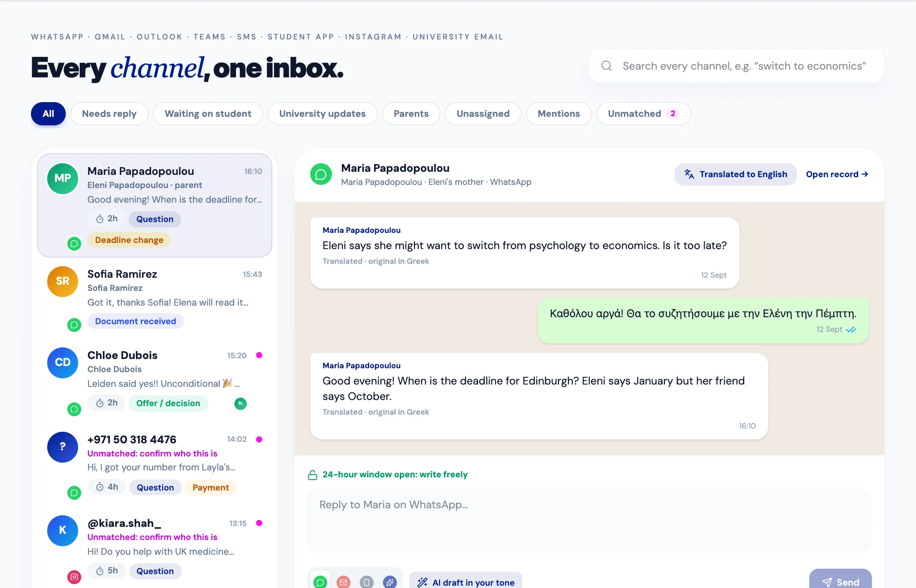
Task: Select the WhatsApp channel icon in the reply bar
Action: (x=320, y=582)
